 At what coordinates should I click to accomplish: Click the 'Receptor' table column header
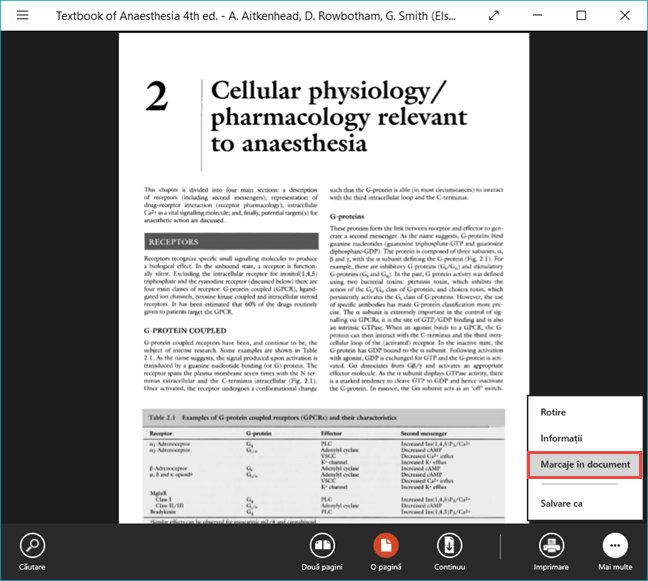[x=161, y=433]
